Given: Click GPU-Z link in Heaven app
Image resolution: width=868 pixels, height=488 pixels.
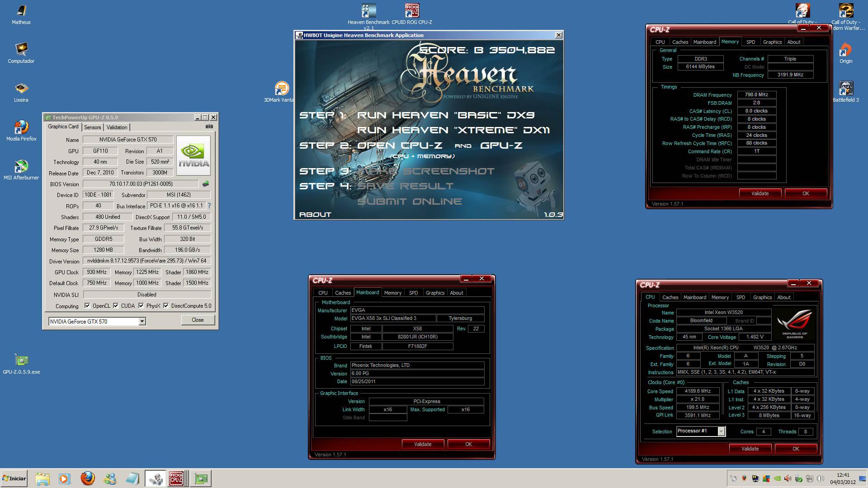Looking at the screenshot, I should tap(501, 145).
